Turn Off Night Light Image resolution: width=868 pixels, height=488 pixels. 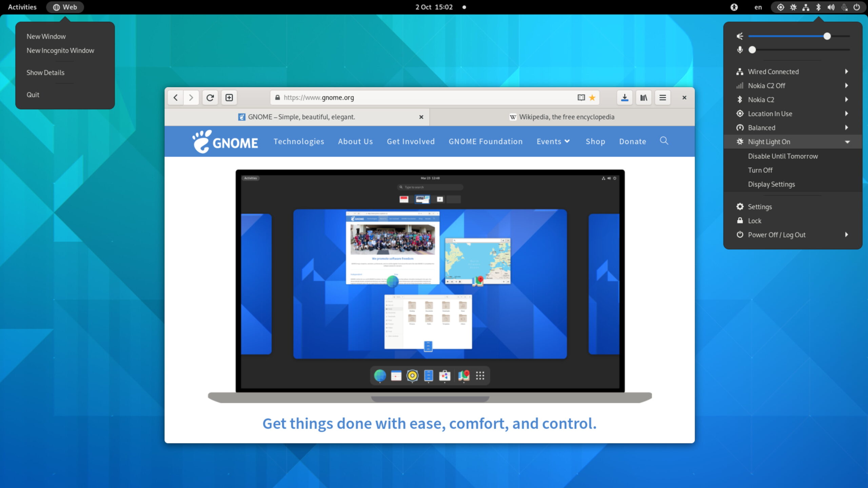tap(793, 170)
